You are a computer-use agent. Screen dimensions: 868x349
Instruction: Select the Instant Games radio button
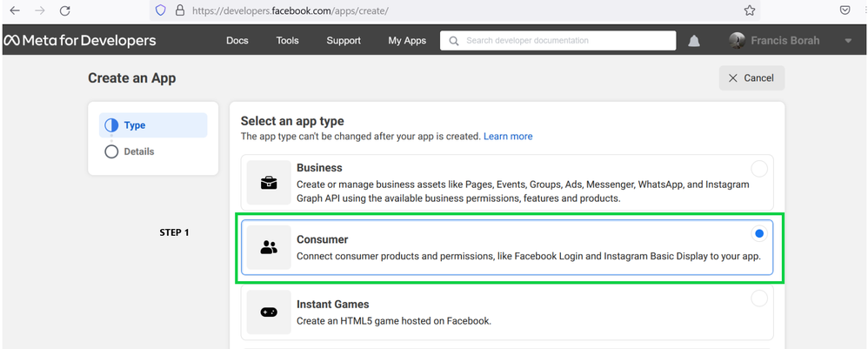(759, 299)
